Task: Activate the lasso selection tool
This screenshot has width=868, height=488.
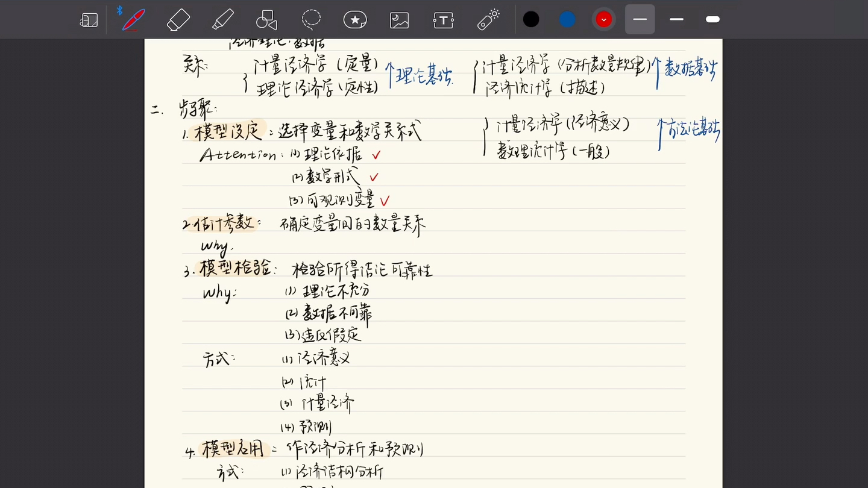Action: 311,19
